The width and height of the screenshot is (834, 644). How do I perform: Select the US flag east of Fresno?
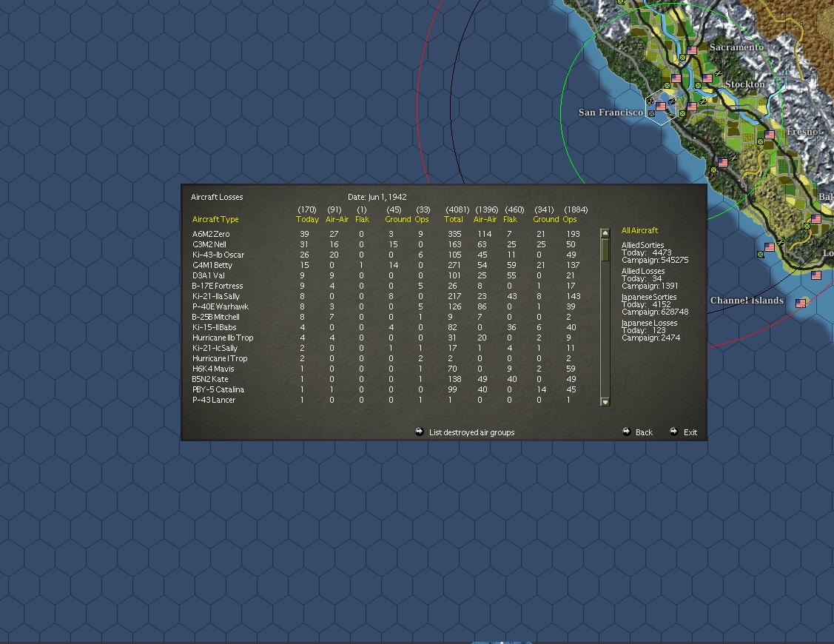[x=769, y=134]
